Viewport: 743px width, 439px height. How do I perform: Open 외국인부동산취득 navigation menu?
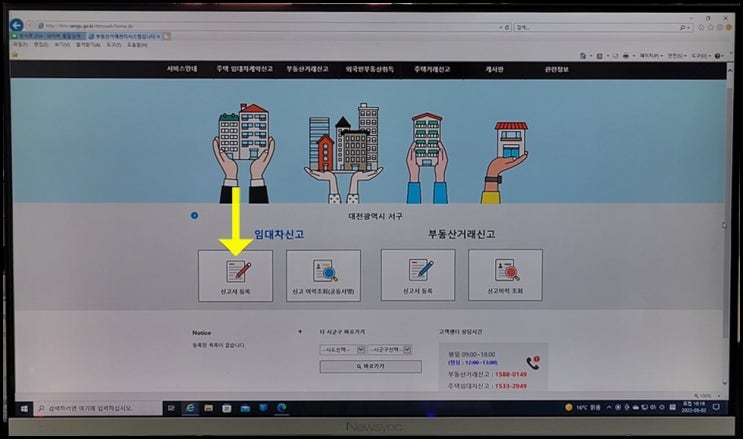click(x=370, y=69)
